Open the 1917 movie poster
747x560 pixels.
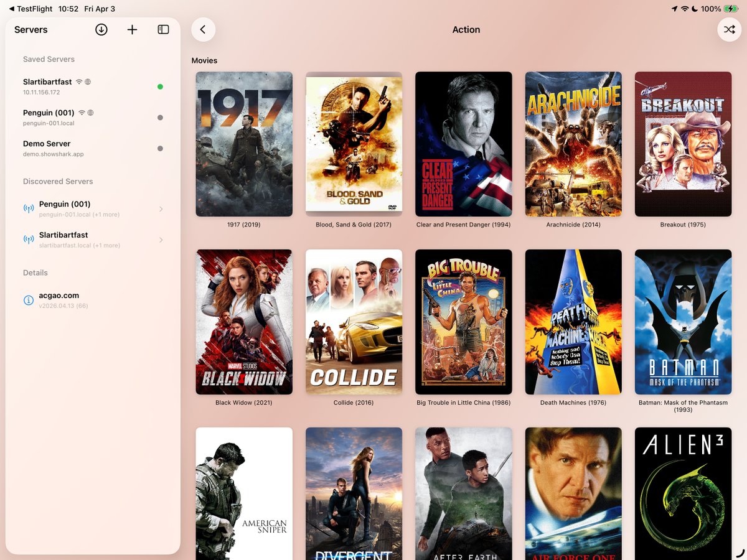(244, 144)
